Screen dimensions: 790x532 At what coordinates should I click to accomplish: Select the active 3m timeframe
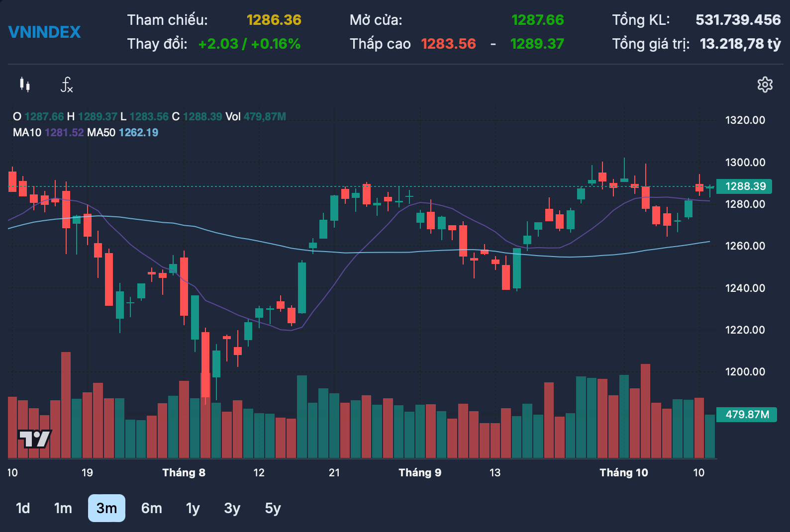coord(106,508)
